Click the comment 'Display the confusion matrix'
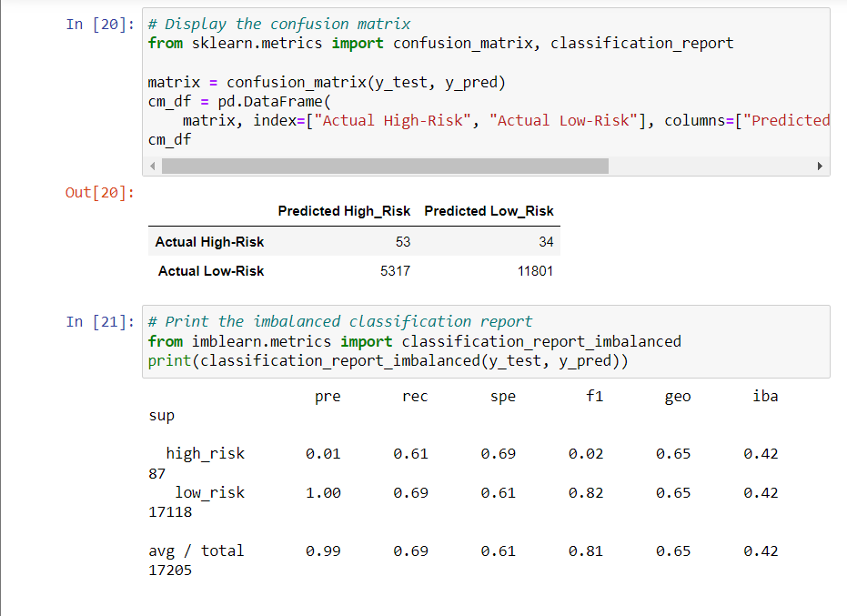The image size is (847, 616). 279,24
